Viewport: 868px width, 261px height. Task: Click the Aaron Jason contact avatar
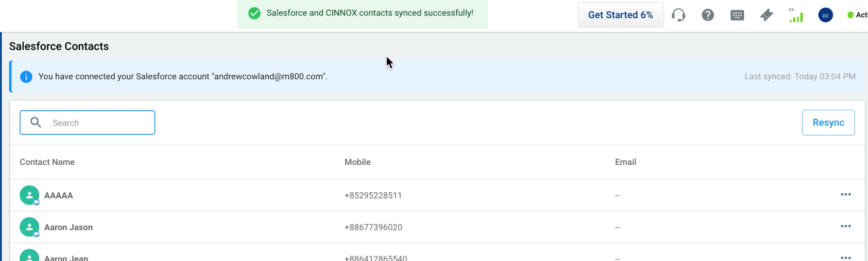[29, 227]
